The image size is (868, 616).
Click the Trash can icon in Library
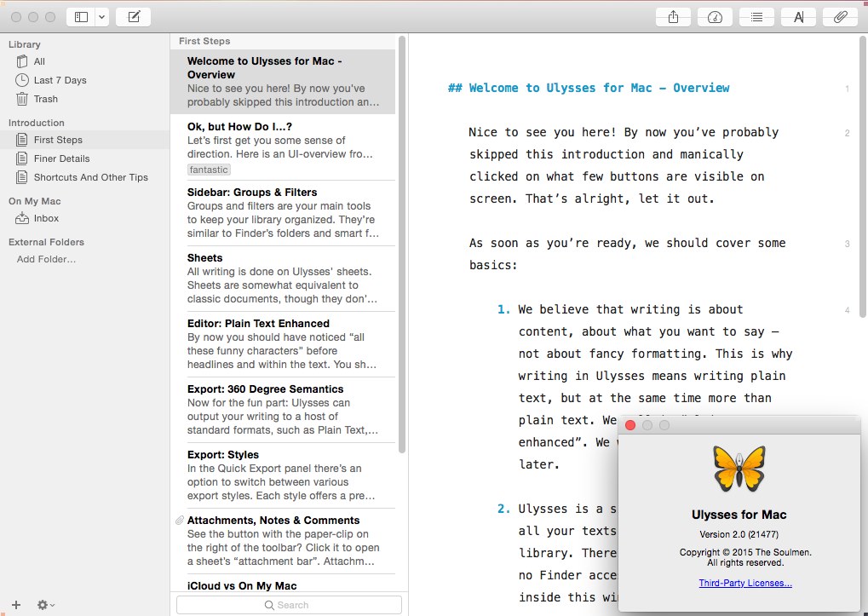(21, 99)
